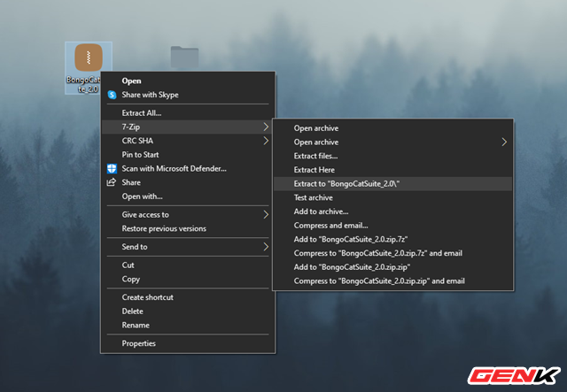Select the Open archive entry with submenu arrow
Screen dimensions: 567x392
click(393, 142)
